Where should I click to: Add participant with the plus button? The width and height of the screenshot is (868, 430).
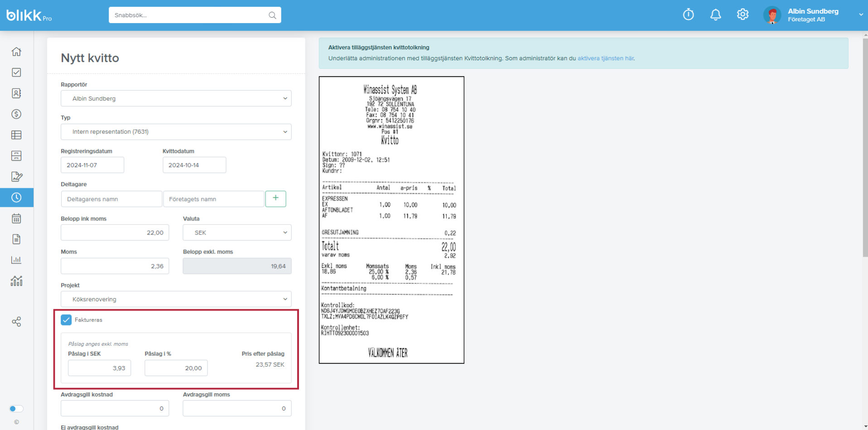[x=275, y=198]
